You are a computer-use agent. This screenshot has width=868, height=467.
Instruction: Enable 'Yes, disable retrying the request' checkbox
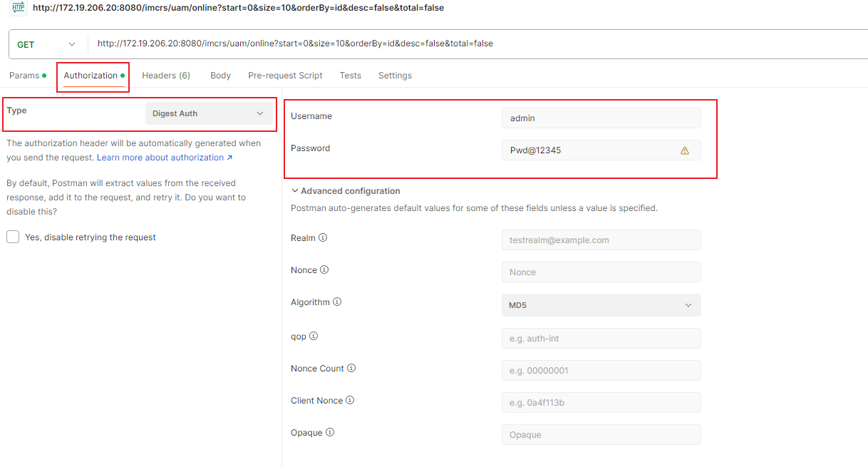13,237
